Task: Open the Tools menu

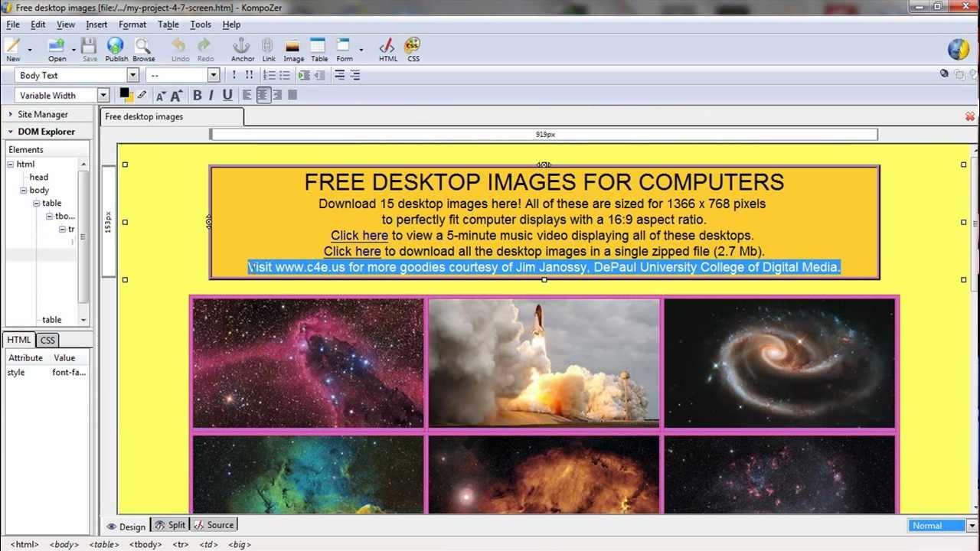Action: coord(201,24)
